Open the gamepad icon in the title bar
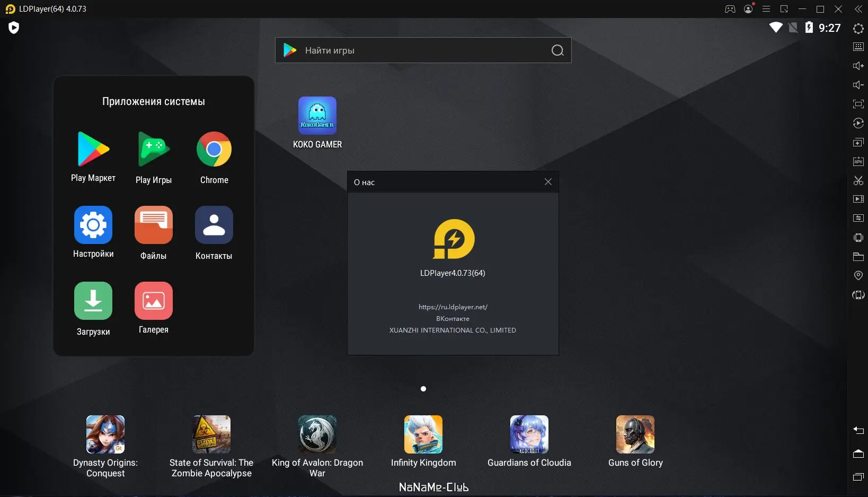Viewport: 868px width, 497px height. click(x=730, y=9)
